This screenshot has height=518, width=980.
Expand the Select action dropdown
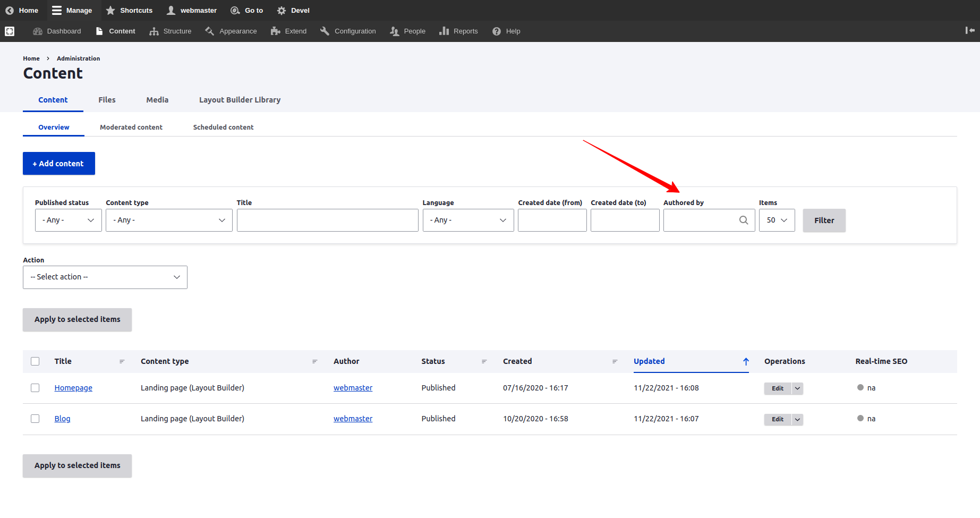tap(105, 277)
